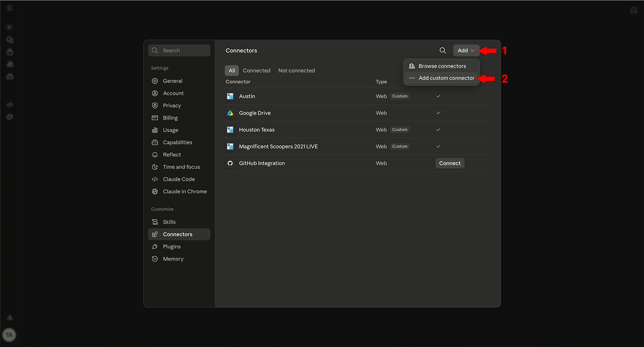Choose Add custom connector from the menu
The width and height of the screenshot is (644, 347).
coord(442,78)
